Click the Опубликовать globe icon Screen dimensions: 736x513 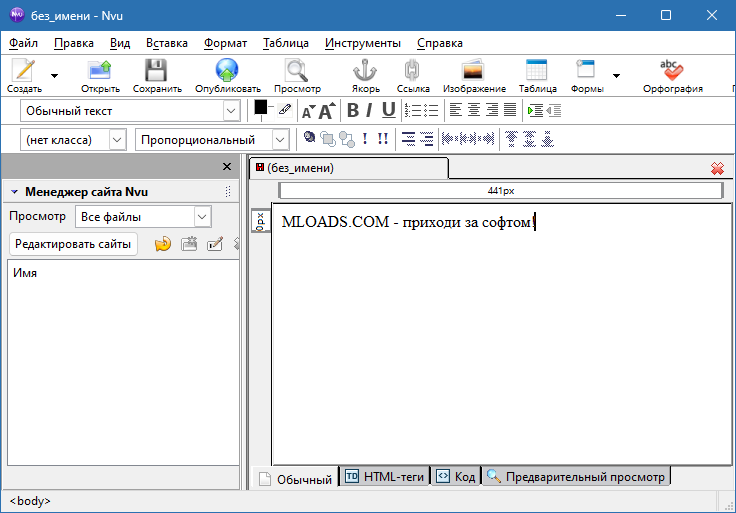tap(227, 70)
